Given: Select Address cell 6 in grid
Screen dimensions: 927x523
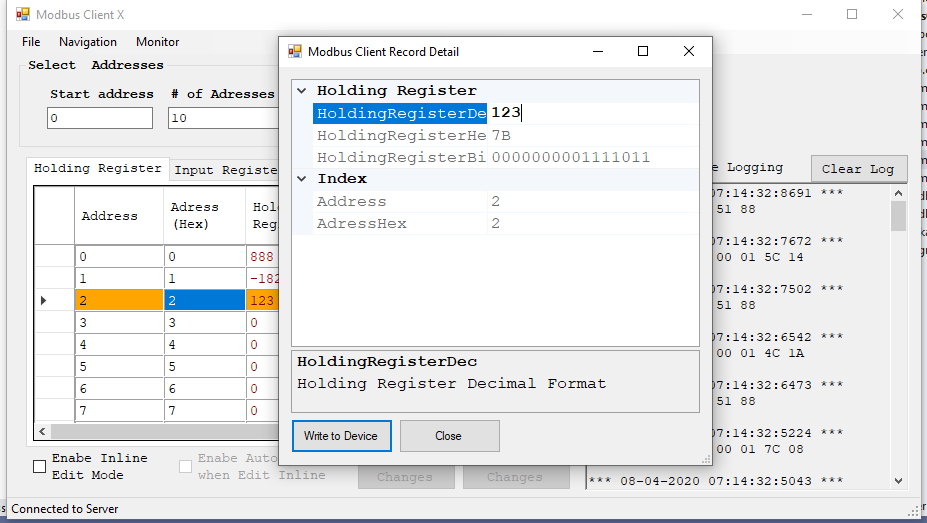Looking at the screenshot, I should (x=119, y=388).
